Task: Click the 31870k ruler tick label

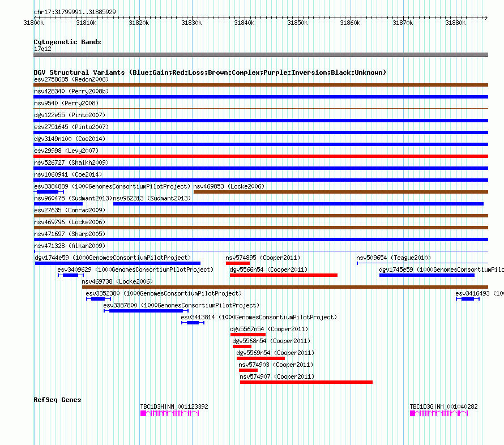Action: click(403, 23)
